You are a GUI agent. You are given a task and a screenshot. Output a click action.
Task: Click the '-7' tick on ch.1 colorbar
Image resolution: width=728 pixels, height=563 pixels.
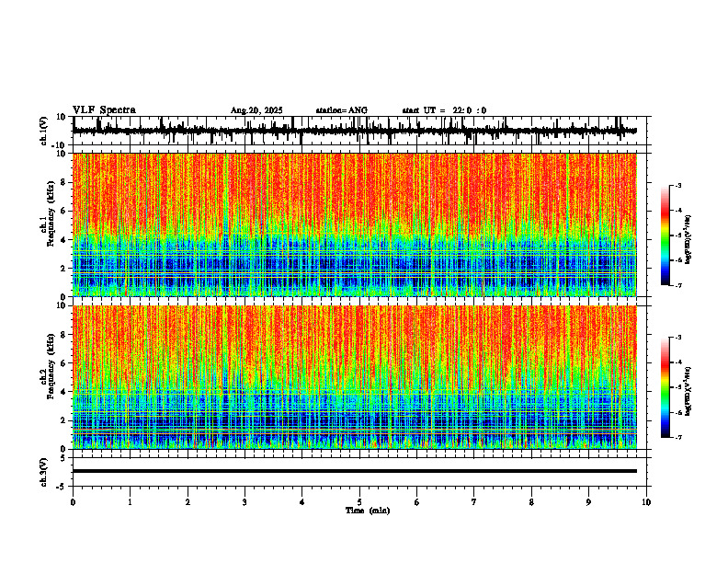pos(678,285)
